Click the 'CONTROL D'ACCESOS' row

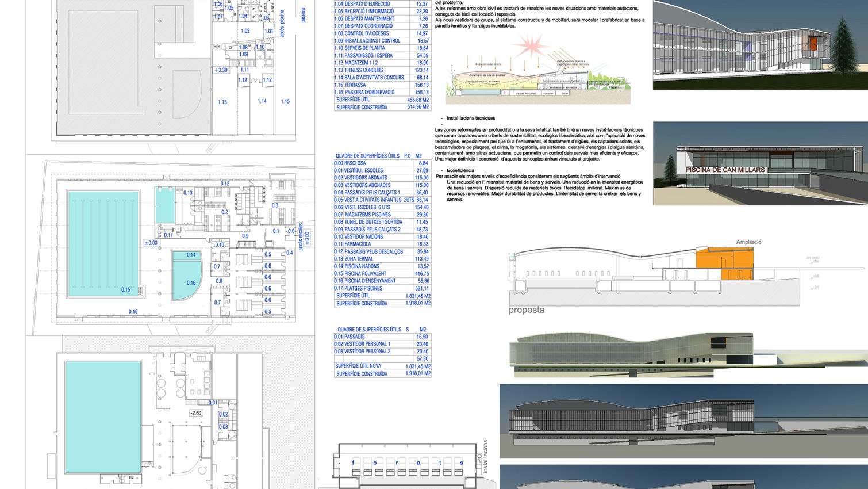tap(382, 33)
